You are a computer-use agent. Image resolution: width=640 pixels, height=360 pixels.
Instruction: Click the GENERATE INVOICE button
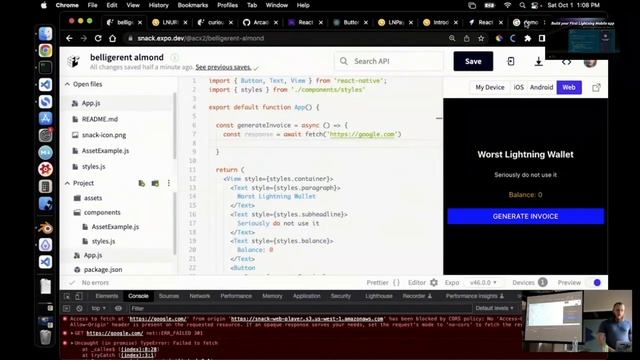(525, 216)
